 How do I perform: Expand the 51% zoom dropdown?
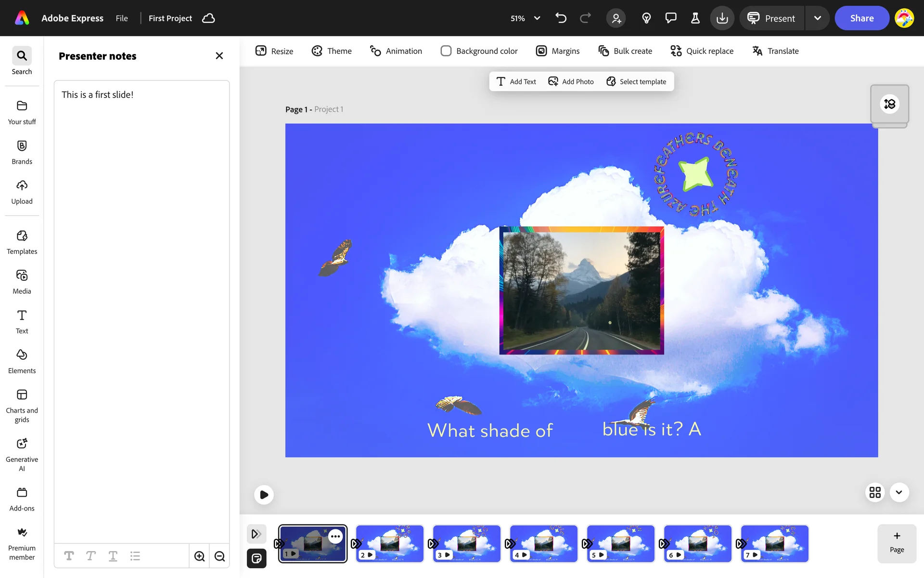click(x=537, y=18)
